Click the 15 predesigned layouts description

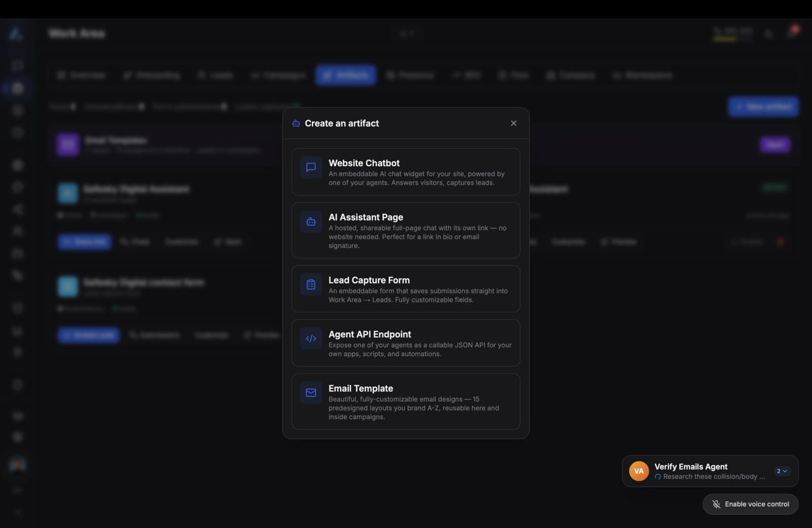tap(414, 408)
